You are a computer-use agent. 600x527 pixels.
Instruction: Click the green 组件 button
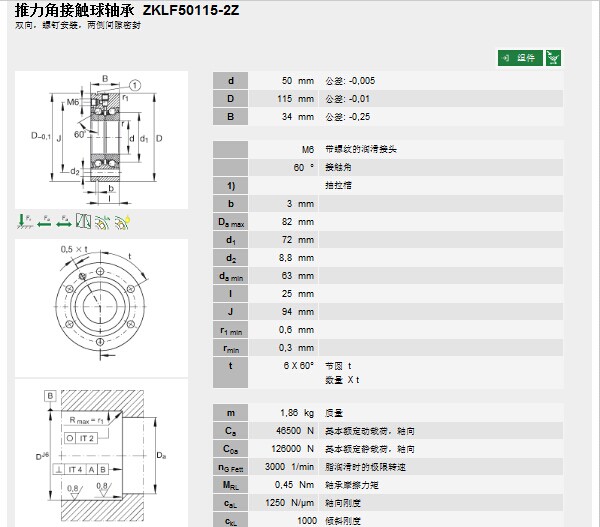pyautogui.click(x=520, y=58)
